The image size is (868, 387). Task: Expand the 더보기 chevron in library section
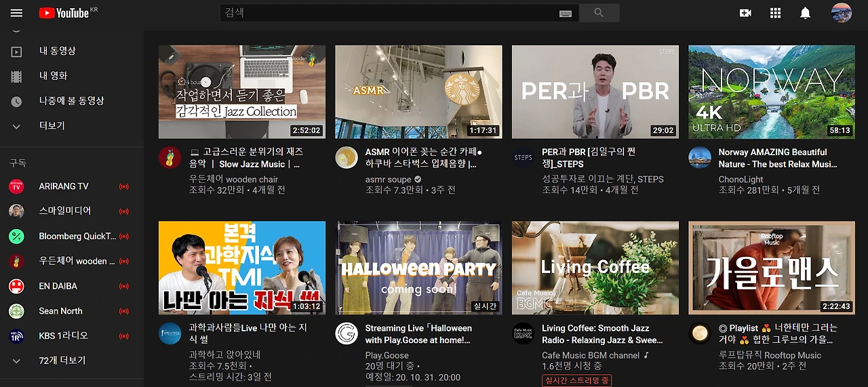click(16, 126)
